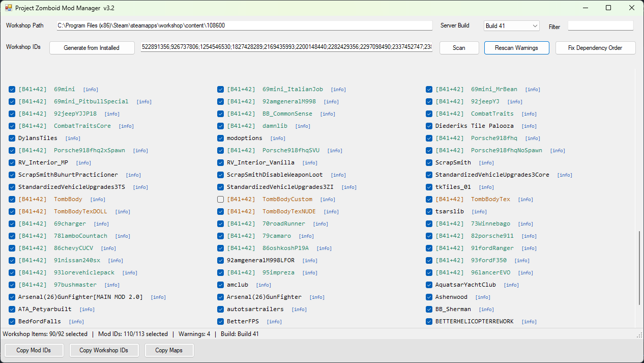The width and height of the screenshot is (644, 363).
Task: Toggle the modoptions checkbox
Action: tap(220, 138)
